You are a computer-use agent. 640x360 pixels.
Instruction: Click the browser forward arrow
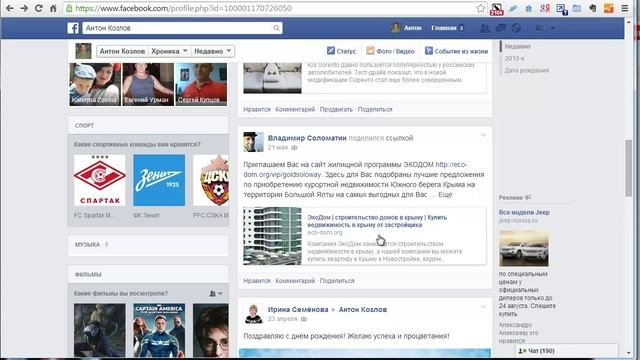pyautogui.click(x=24, y=8)
